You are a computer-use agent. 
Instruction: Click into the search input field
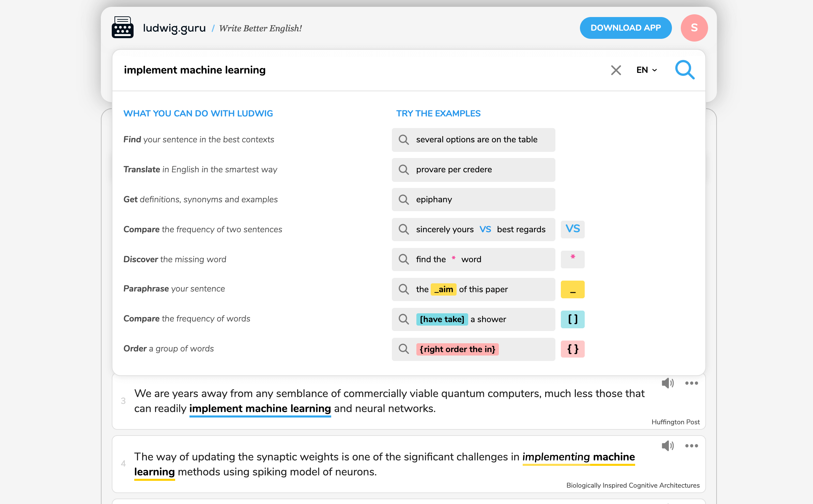tap(361, 70)
